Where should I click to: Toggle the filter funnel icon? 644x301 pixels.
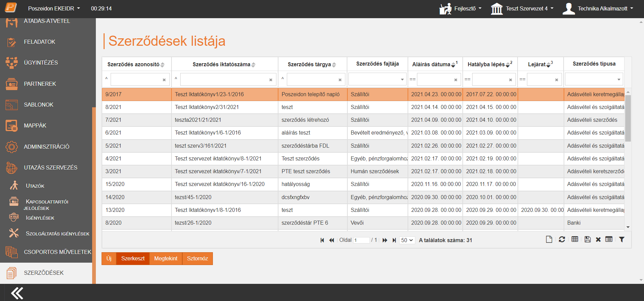[x=622, y=239]
